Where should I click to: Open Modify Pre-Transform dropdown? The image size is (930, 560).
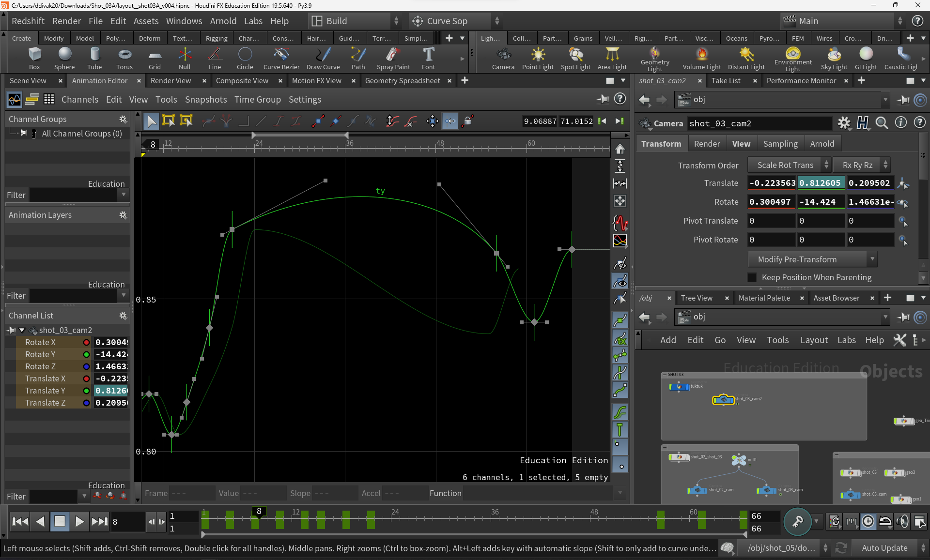point(812,259)
